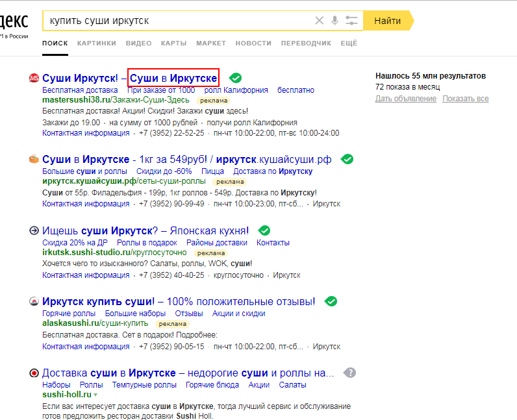Screen dimensions: 517x420
Task: Open Большие наборы sitelink
Action: [x=135, y=313]
